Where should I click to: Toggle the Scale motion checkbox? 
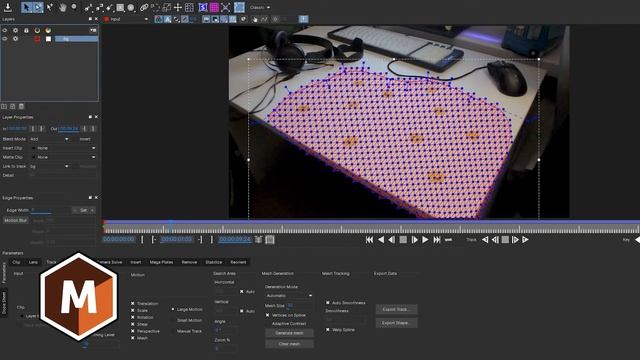133,311
